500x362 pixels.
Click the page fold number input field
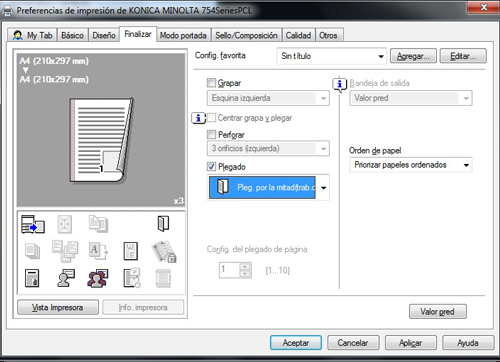click(x=229, y=270)
